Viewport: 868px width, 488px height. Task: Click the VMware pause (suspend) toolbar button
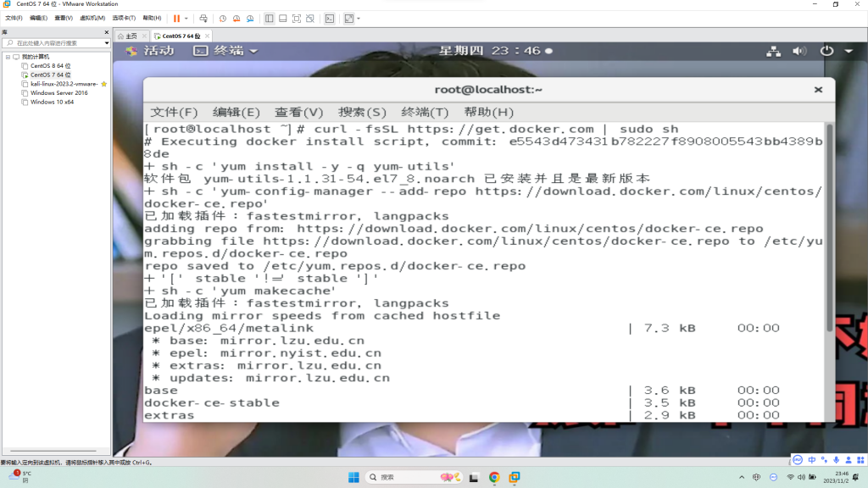[x=176, y=18]
